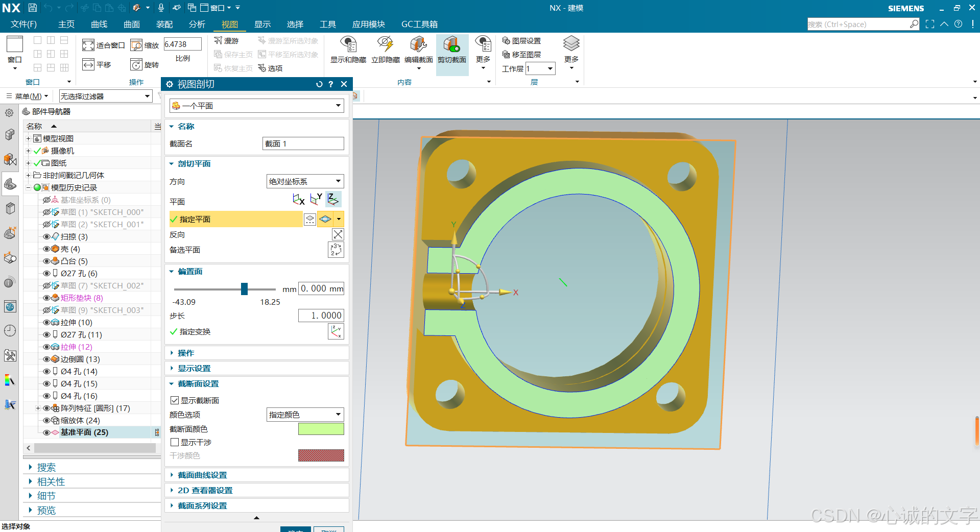980x532 pixels.
Task: Click the save icon in title bar
Action: pos(32,8)
